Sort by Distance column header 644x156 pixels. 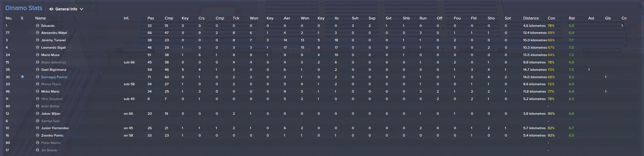point(531,18)
